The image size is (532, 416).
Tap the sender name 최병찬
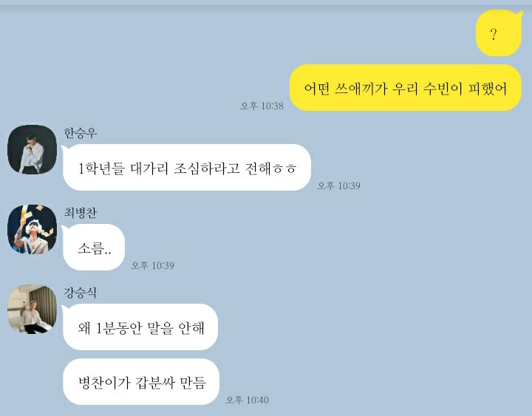coord(81,212)
